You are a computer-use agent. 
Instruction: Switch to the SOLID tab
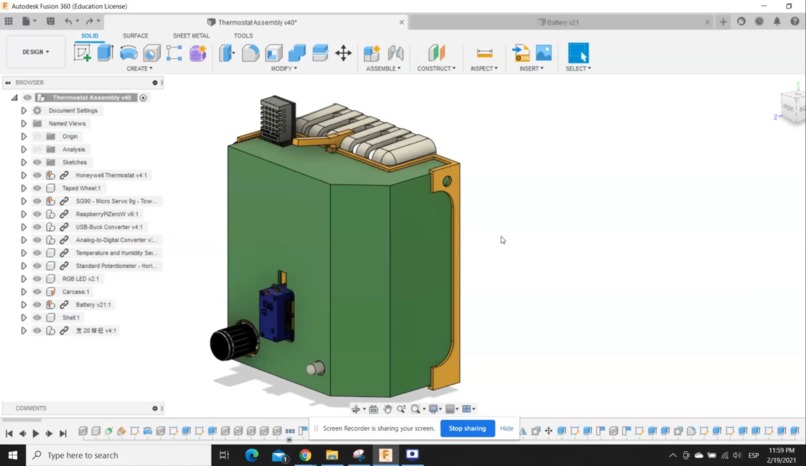[x=89, y=35]
